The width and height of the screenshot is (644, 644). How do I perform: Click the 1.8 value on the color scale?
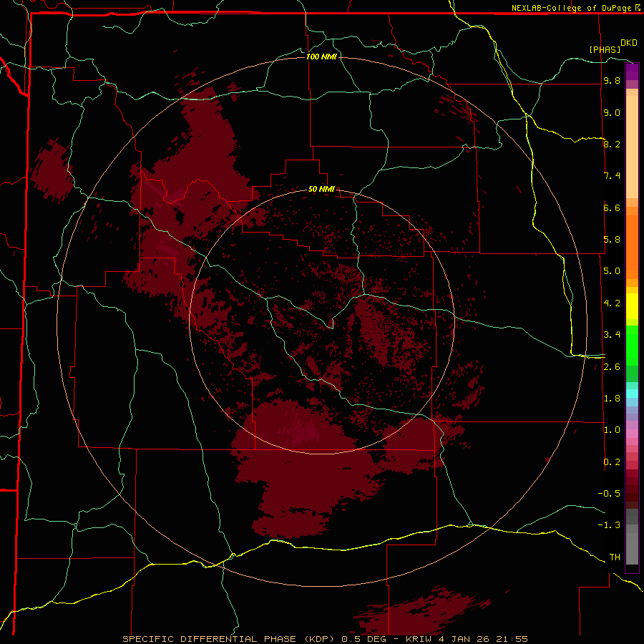pos(612,399)
